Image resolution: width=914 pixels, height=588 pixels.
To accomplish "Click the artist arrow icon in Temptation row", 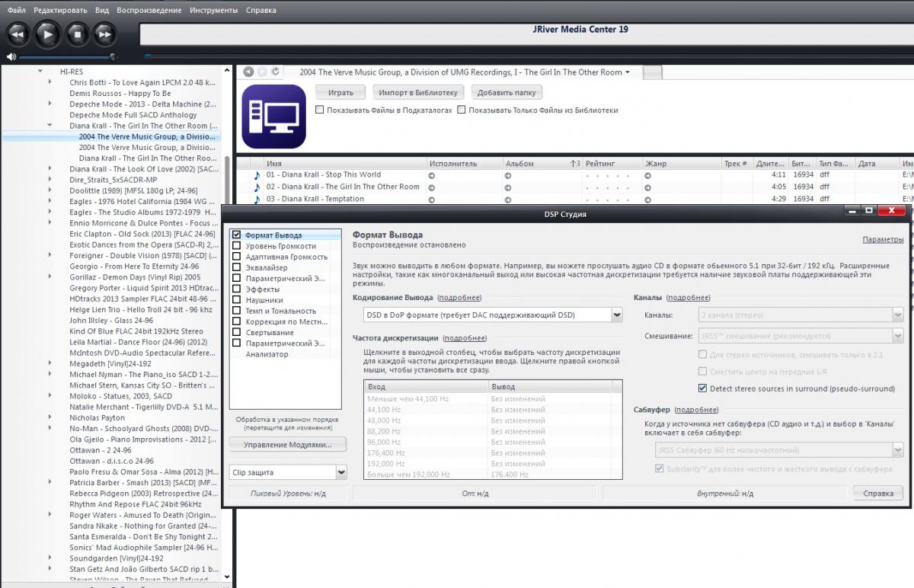I will coord(432,200).
